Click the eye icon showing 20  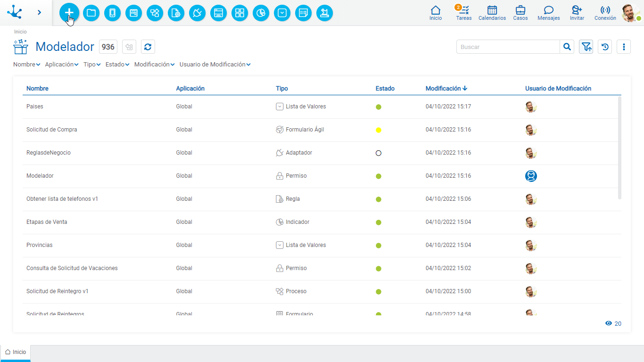tap(609, 323)
